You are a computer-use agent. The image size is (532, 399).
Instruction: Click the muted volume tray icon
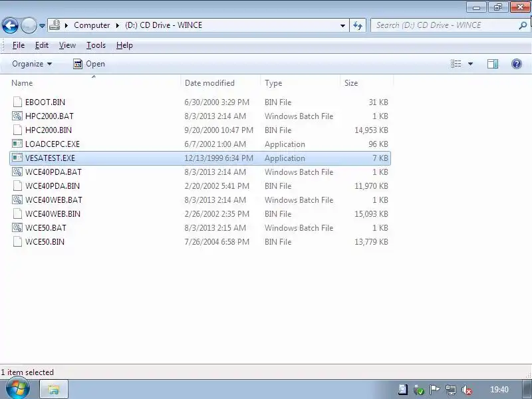pos(467,390)
